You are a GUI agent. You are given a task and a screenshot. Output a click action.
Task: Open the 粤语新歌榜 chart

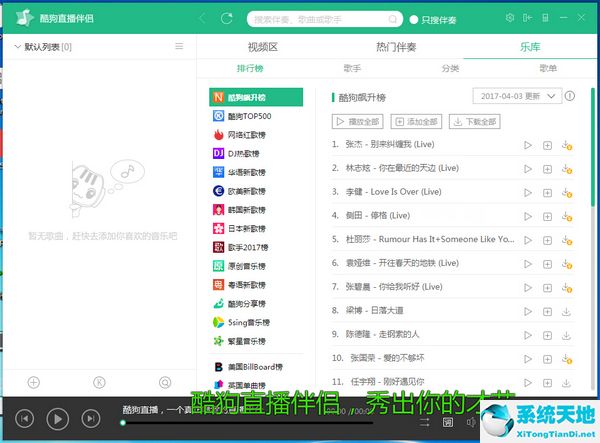coord(256,285)
